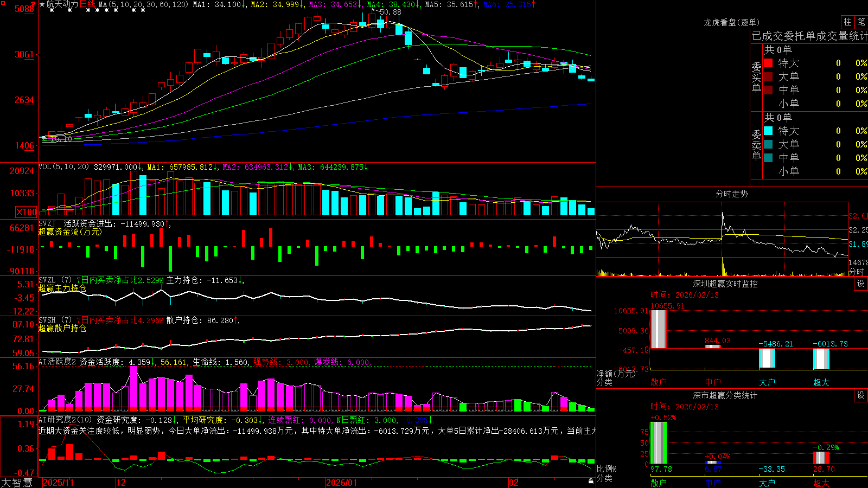
Task: Click the 分时 label beside intraday chart
Action: pos(857,272)
